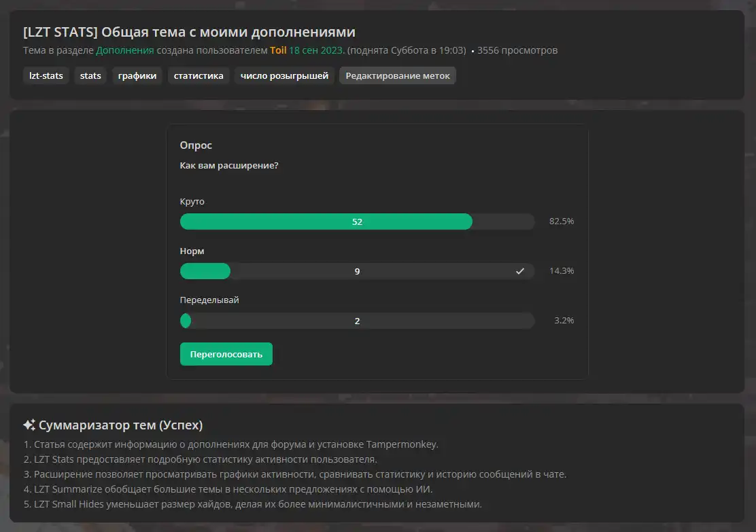Click the Норм poll result bar
The width and height of the screenshot is (756, 532).
[x=357, y=271]
